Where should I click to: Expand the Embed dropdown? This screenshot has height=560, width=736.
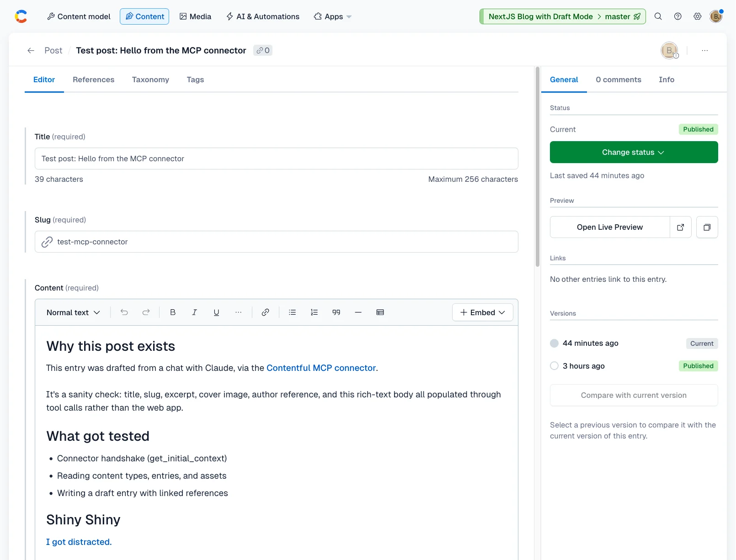pos(483,312)
